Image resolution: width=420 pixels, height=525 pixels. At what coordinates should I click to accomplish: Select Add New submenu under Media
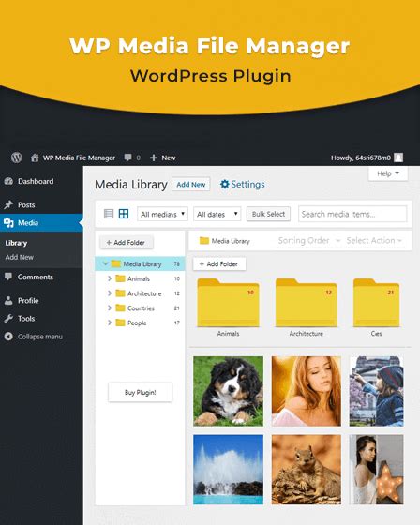point(20,257)
